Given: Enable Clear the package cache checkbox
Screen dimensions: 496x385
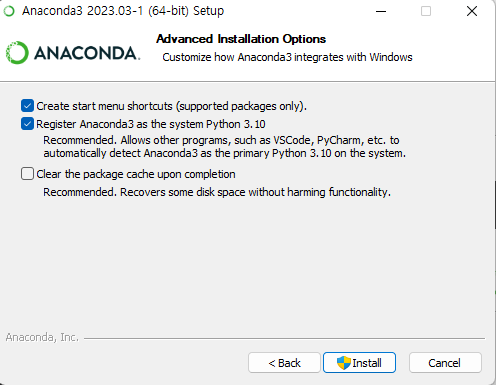Looking at the screenshot, I should click(27, 174).
